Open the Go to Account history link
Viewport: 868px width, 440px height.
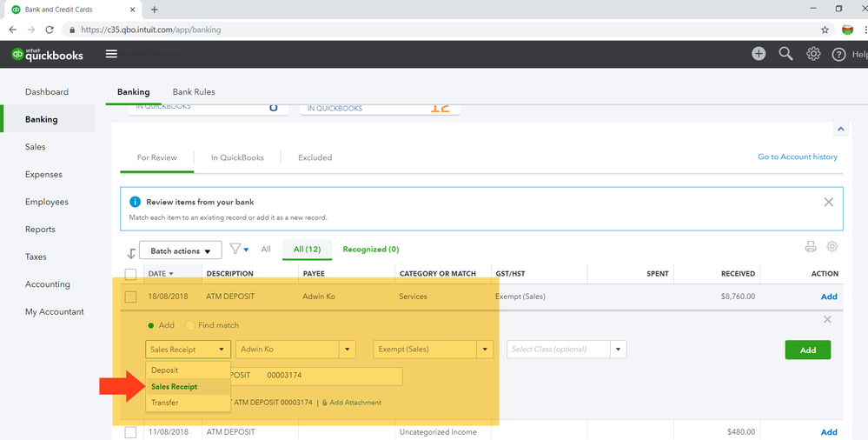pyautogui.click(x=797, y=157)
